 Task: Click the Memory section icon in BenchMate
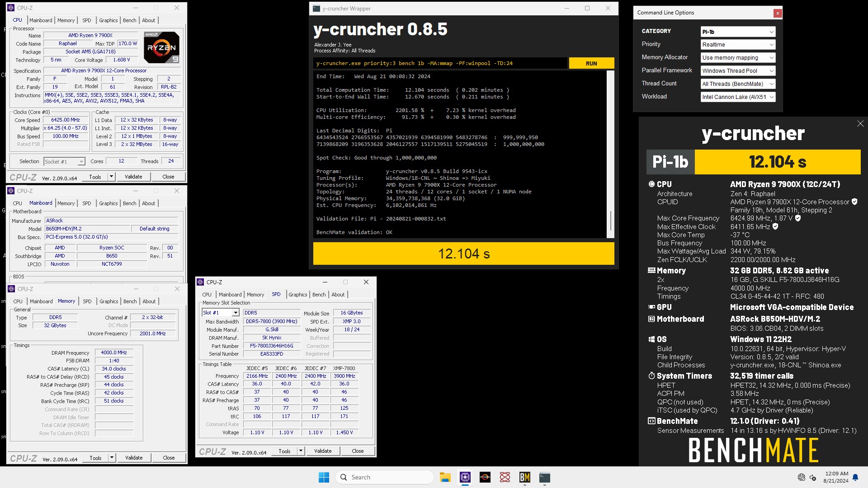point(651,270)
